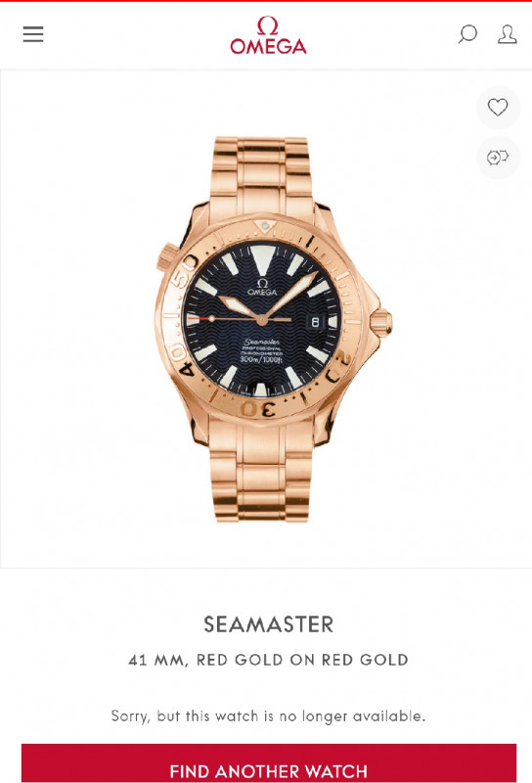
Task: Click the gold crown on watch's right side
Action: point(381,323)
